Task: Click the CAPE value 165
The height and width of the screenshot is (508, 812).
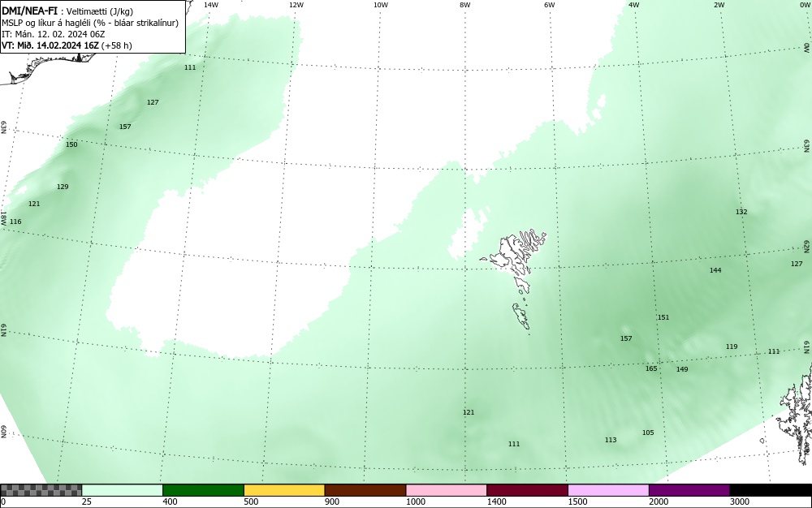Action: coord(651,368)
